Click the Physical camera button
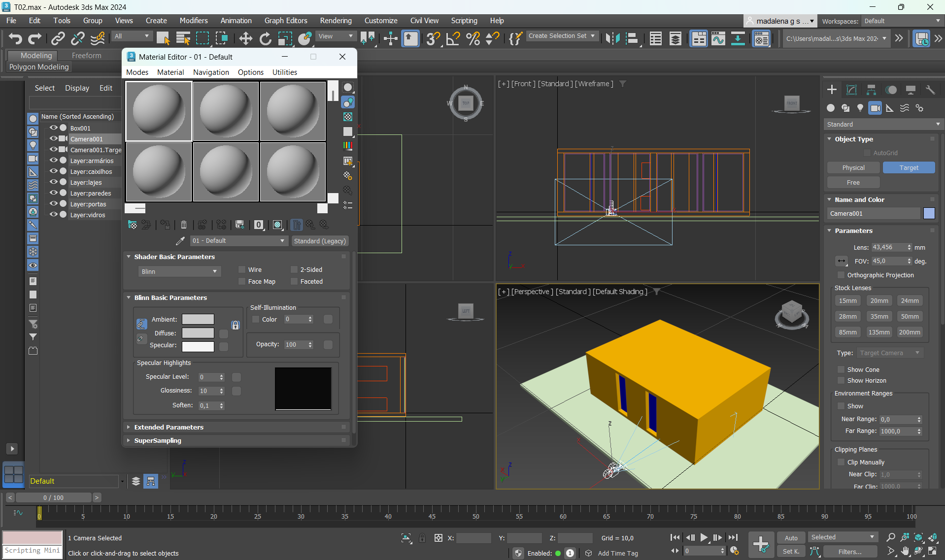The height and width of the screenshot is (560, 945). point(853,168)
